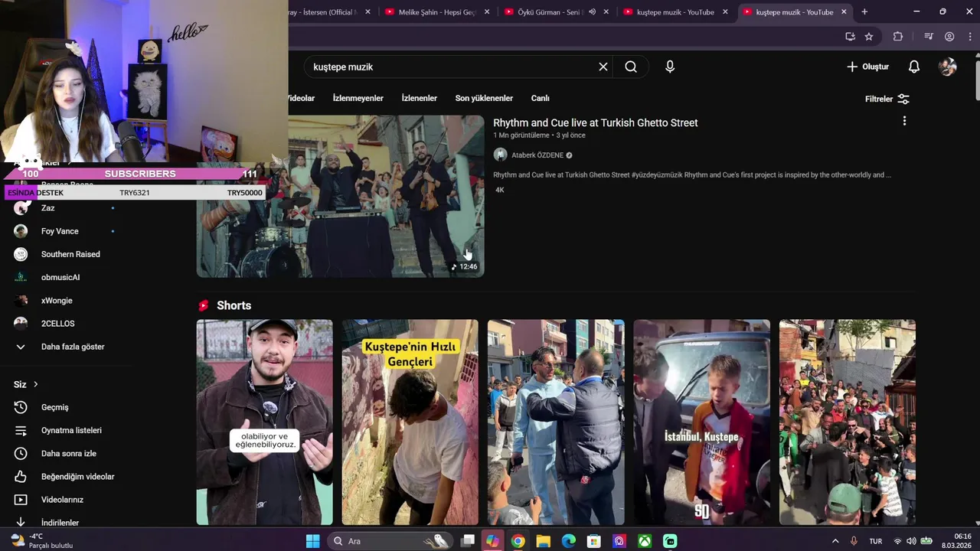Open a new browser tab

(x=864, y=12)
